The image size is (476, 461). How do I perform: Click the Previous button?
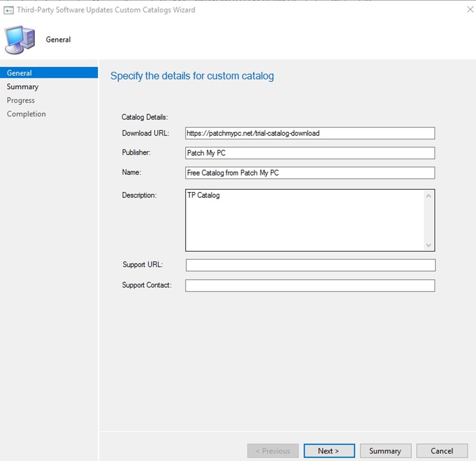(x=273, y=451)
